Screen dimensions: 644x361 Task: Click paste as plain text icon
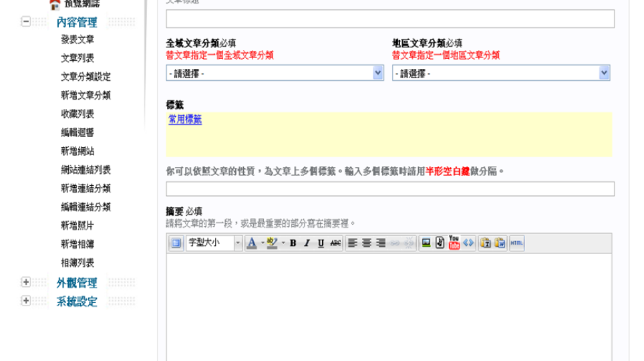[x=486, y=243]
